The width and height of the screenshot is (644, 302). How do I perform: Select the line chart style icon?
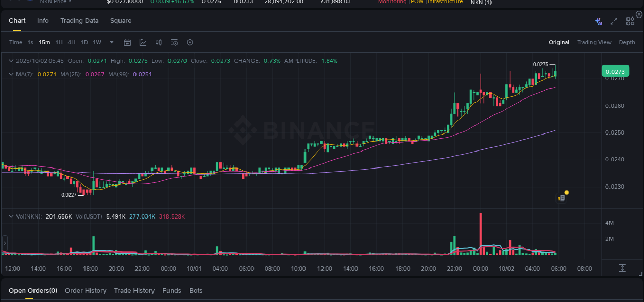click(143, 42)
